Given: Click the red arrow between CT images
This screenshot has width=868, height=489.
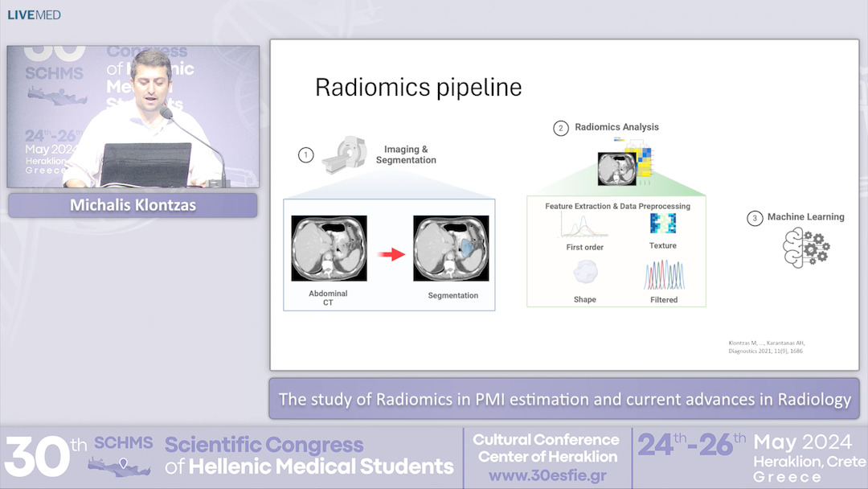Looking at the screenshot, I should (x=391, y=254).
